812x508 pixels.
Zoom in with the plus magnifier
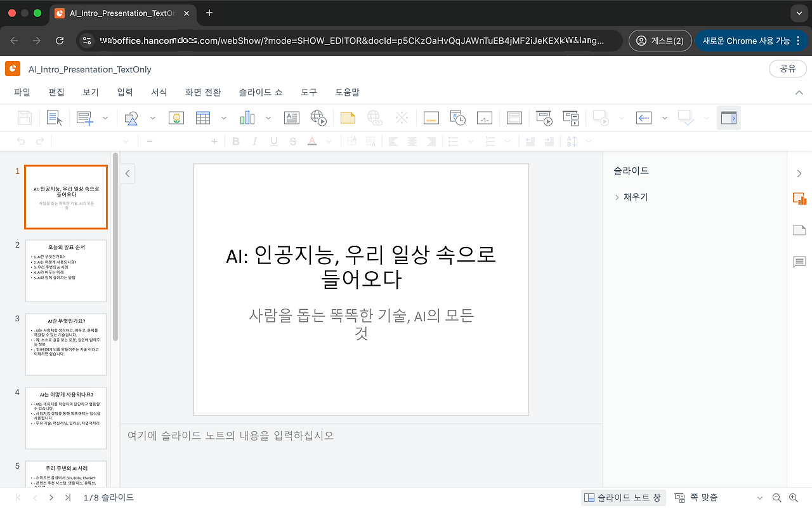(794, 498)
